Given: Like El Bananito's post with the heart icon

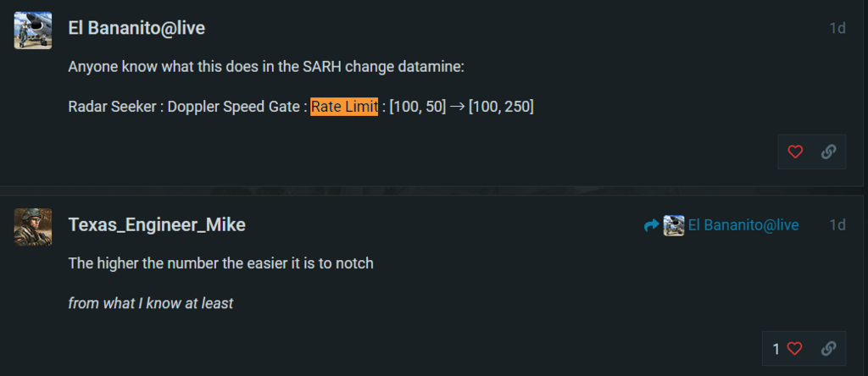Looking at the screenshot, I should [795, 152].
